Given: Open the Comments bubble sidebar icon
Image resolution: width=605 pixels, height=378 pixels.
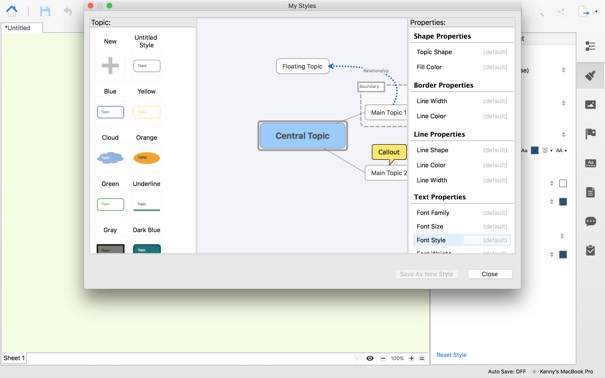Looking at the screenshot, I should point(590,221).
